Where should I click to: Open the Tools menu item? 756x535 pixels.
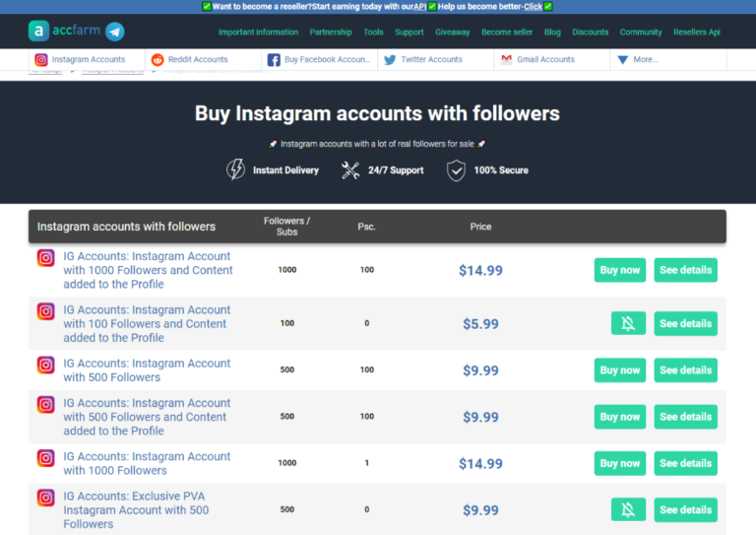(373, 32)
